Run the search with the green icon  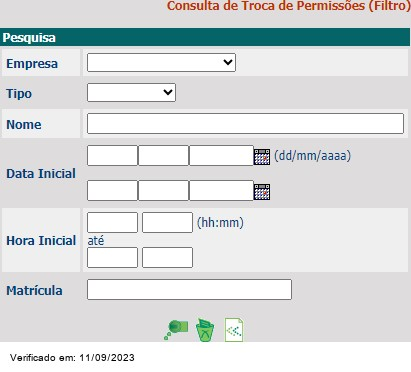176,330
